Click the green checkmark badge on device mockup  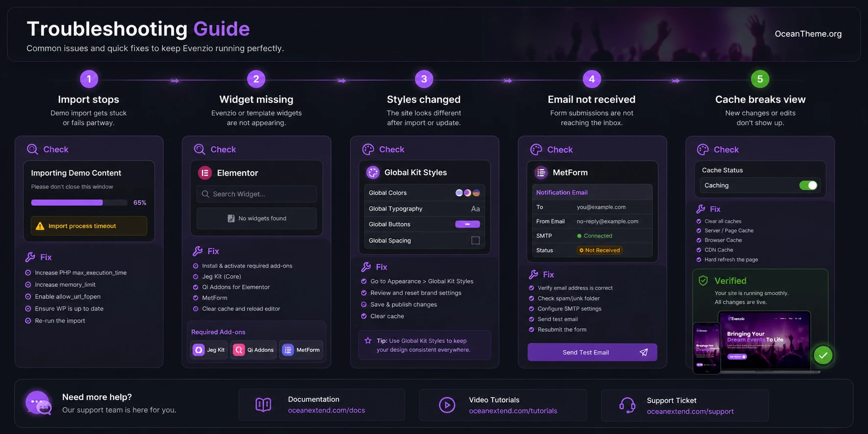pos(823,355)
